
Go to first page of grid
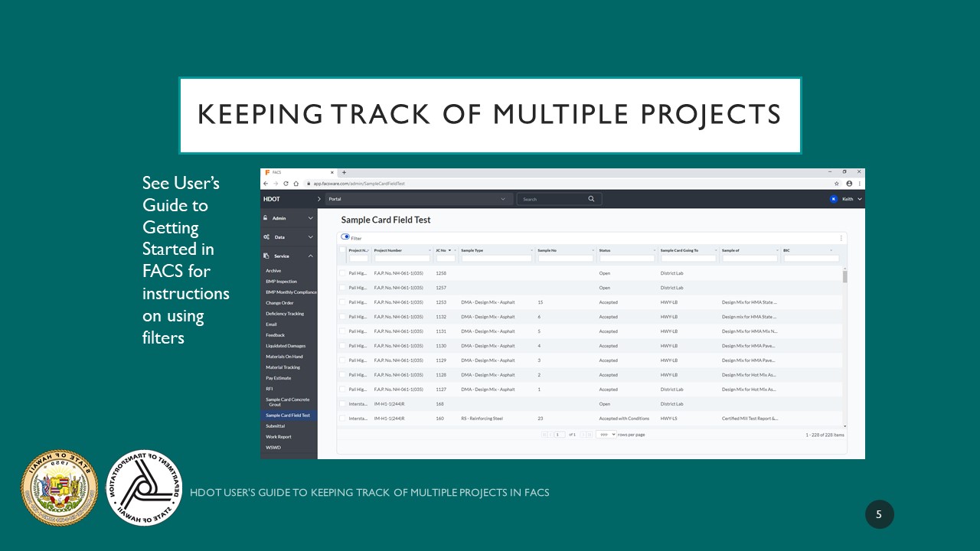pyautogui.click(x=544, y=435)
